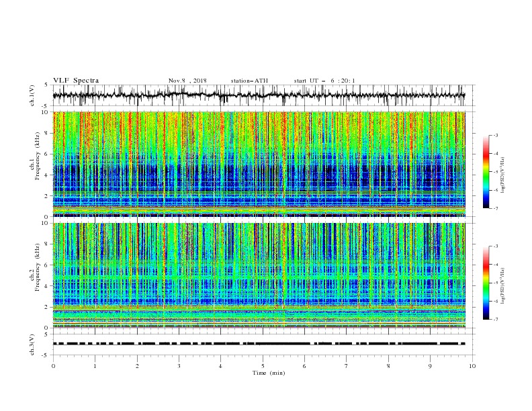532x411 pixels.
Task: Click the "station=ATH" header label
Action: point(249,81)
